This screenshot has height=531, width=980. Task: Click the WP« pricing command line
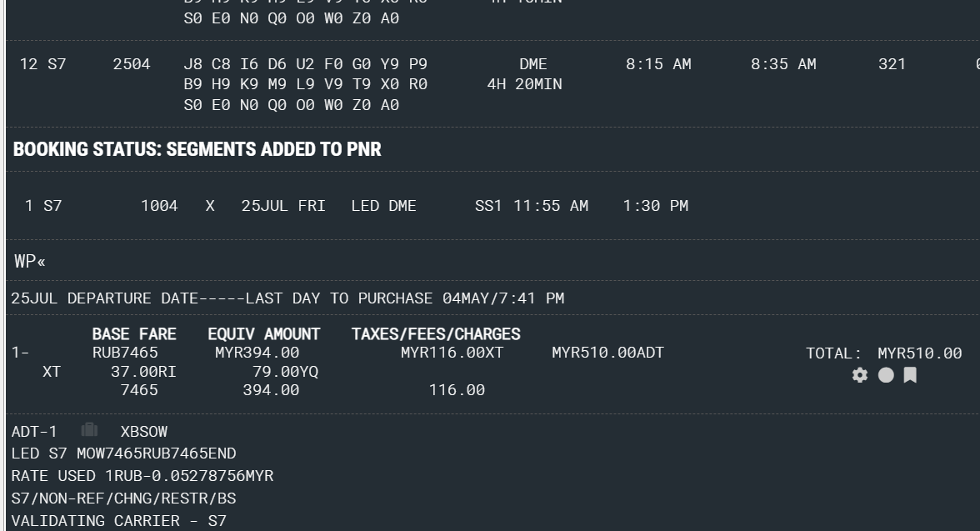(x=30, y=261)
